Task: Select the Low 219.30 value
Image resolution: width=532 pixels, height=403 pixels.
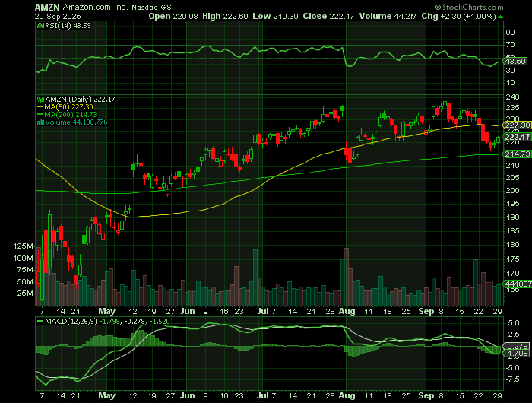Action: tap(275, 16)
